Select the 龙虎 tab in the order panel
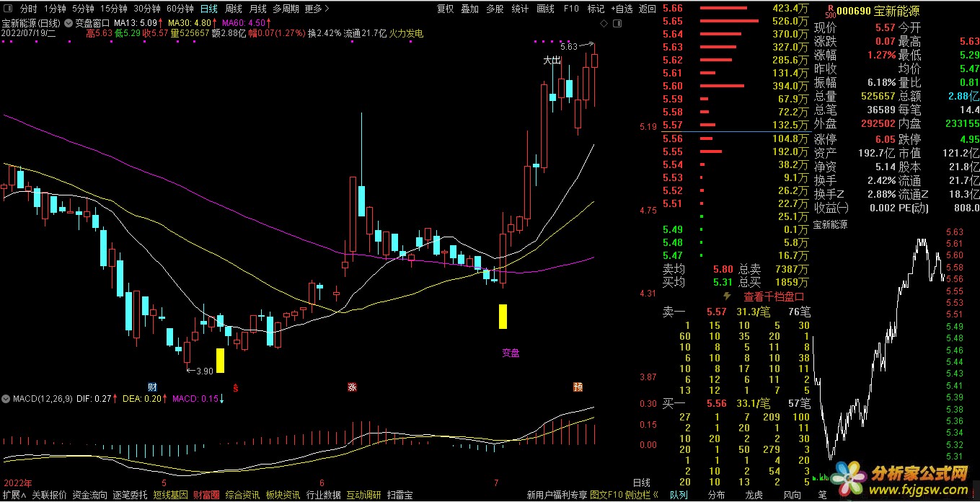 [754, 495]
